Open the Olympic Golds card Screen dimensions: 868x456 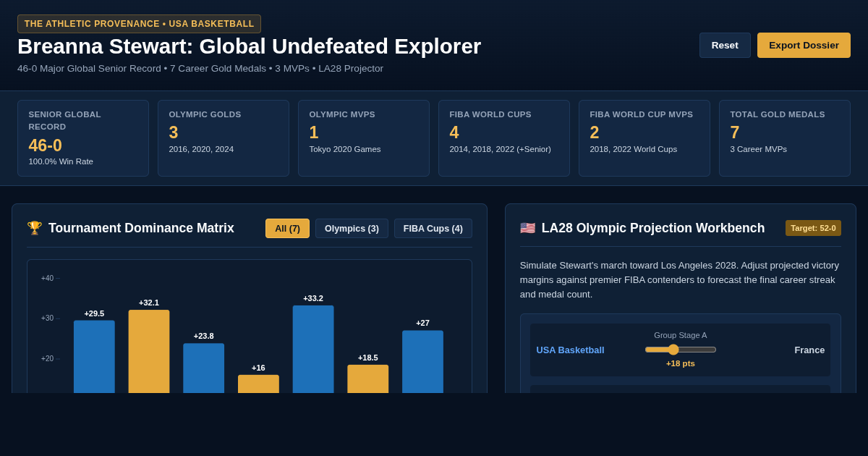pos(224,138)
